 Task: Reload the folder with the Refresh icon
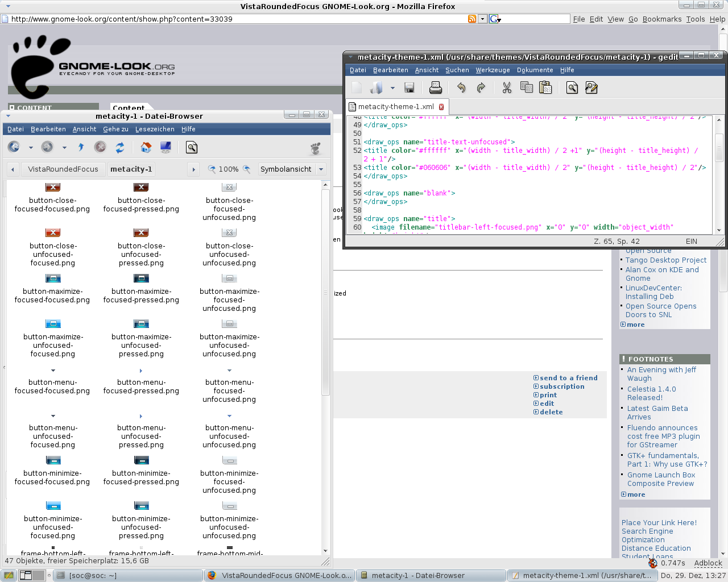tap(119, 147)
